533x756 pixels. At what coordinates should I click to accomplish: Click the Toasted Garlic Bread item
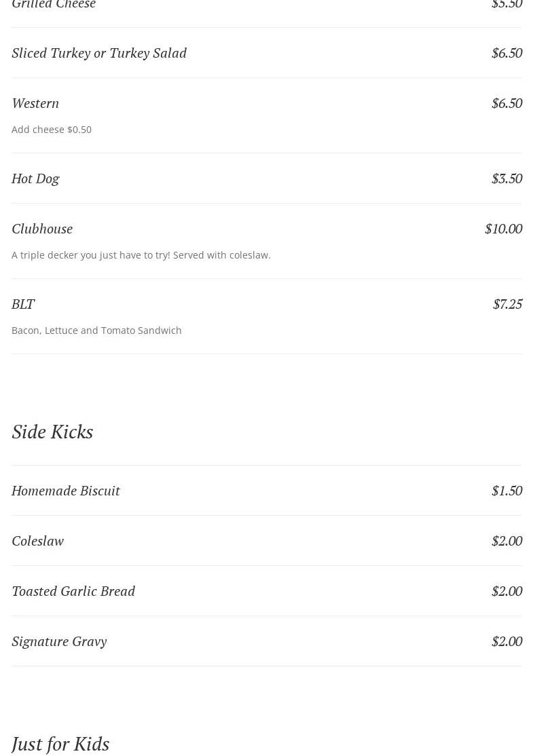(x=73, y=591)
